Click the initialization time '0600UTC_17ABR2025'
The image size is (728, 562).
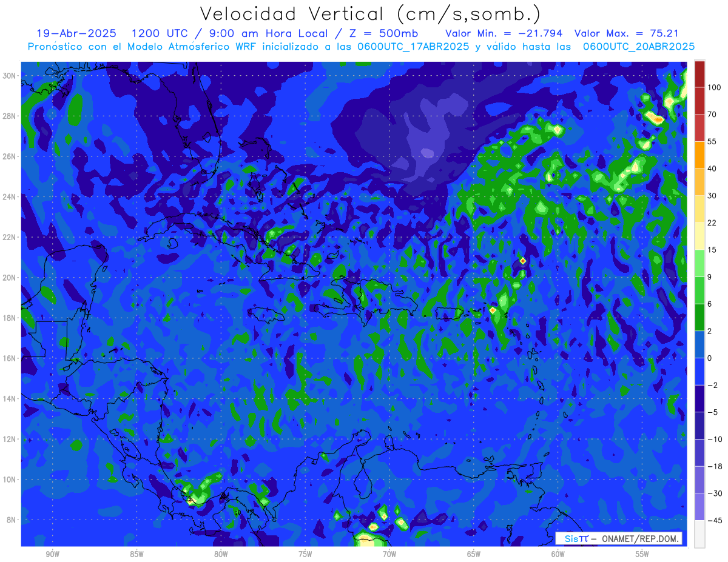click(x=411, y=46)
